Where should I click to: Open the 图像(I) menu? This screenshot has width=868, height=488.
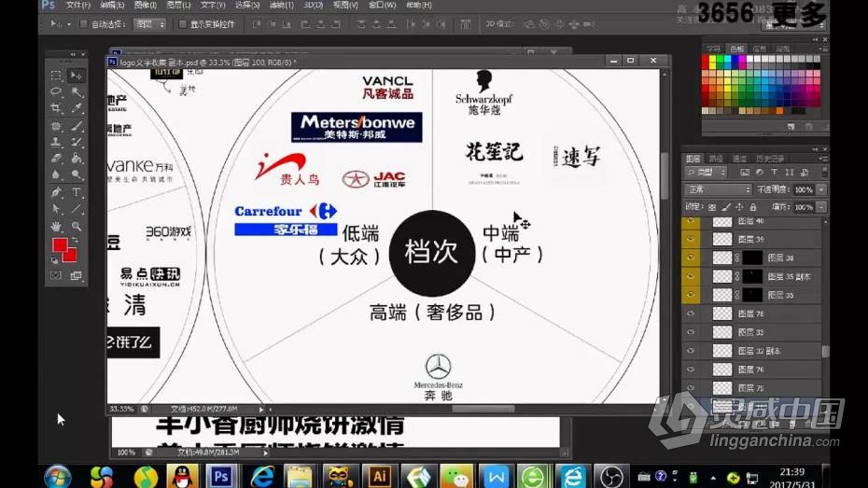[x=145, y=5]
